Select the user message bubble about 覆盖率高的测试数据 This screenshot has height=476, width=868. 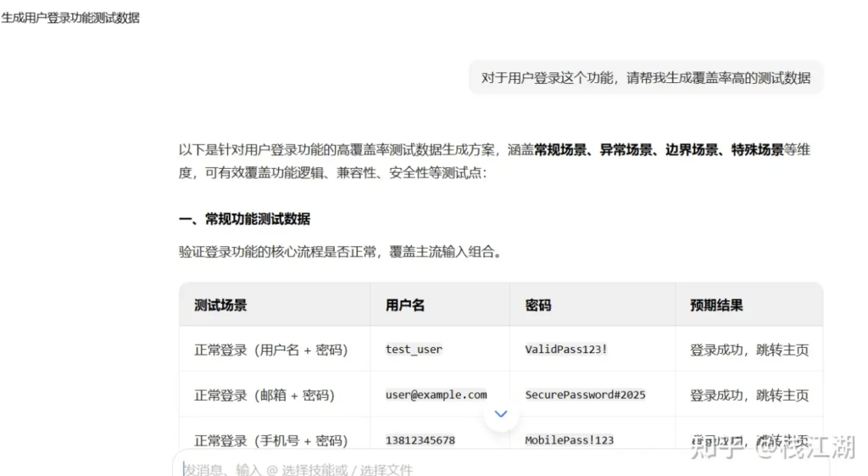click(645, 78)
